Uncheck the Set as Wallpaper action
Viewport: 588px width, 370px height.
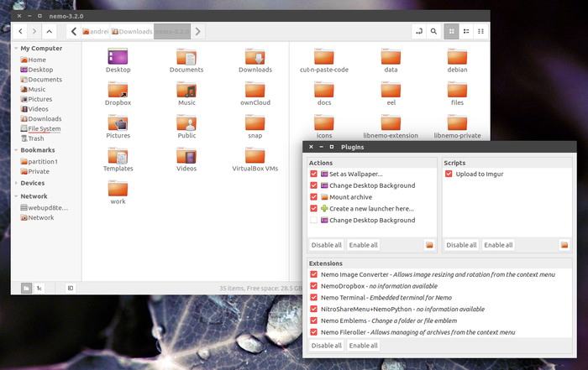click(313, 174)
